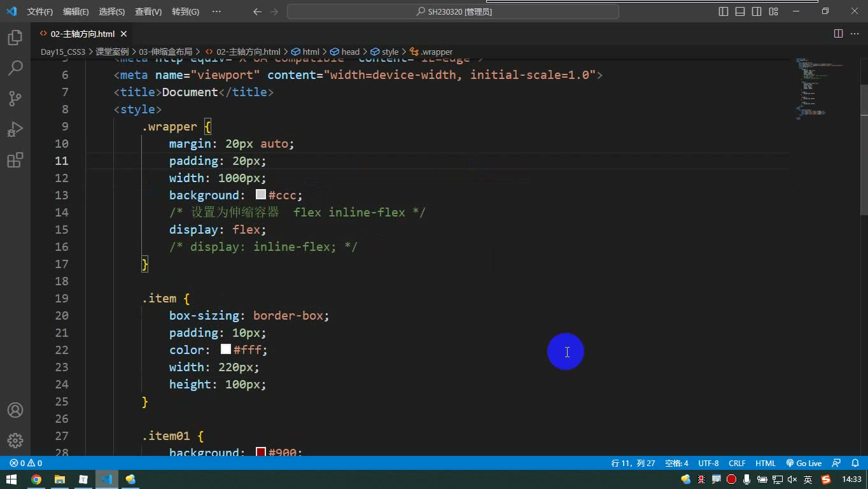
Task: Click the code minimap preview
Action: tap(821, 89)
